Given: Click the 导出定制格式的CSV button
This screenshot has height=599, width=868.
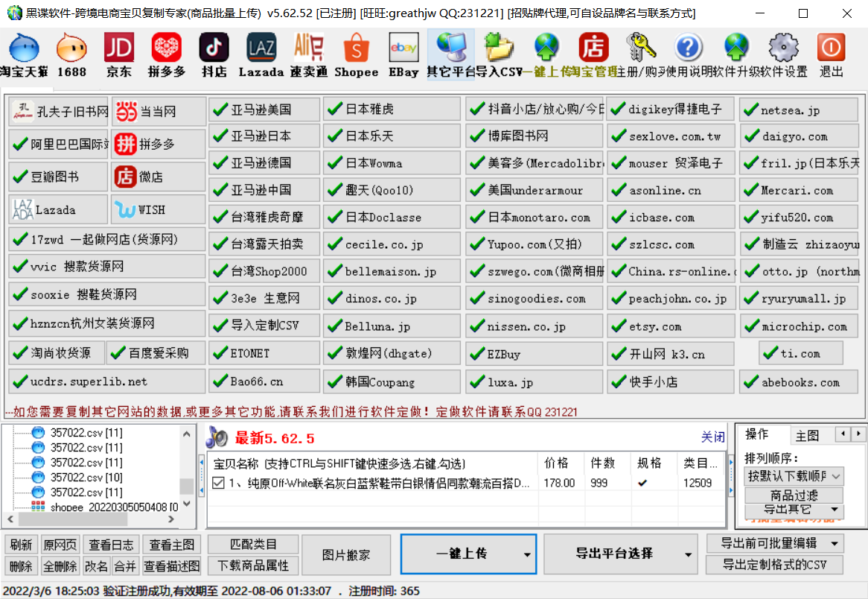Looking at the screenshot, I should 774,565.
